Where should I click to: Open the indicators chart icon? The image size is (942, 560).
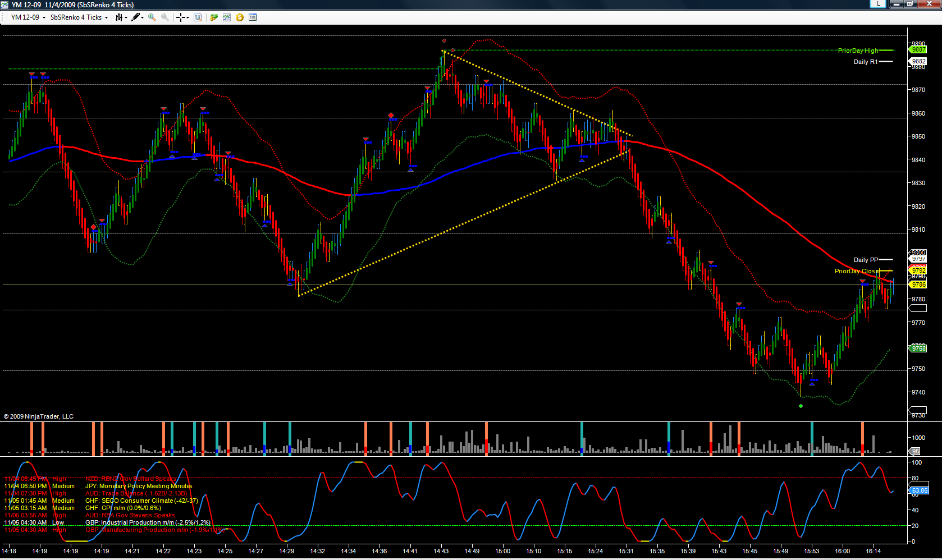tap(227, 17)
